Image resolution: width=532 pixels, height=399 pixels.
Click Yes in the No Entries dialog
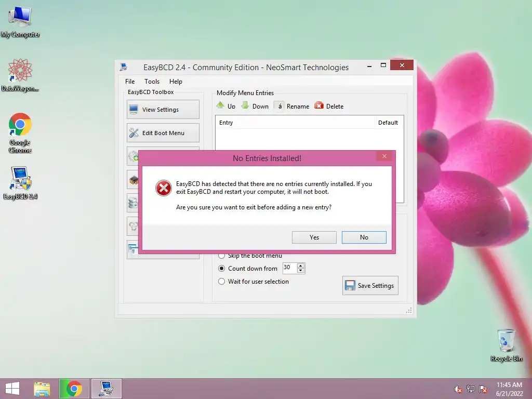pyautogui.click(x=314, y=237)
